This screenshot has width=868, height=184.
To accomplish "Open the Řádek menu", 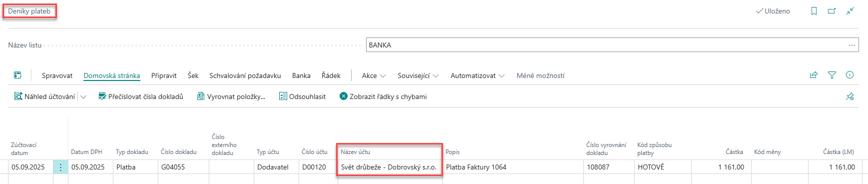I will (331, 75).
